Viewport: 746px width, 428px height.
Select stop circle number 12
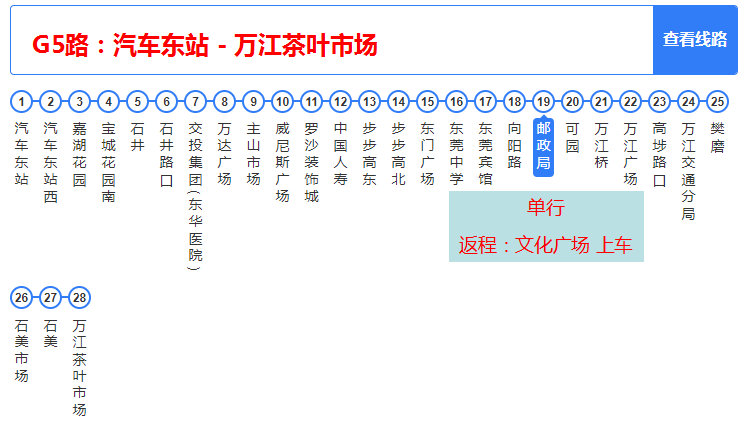(x=341, y=102)
